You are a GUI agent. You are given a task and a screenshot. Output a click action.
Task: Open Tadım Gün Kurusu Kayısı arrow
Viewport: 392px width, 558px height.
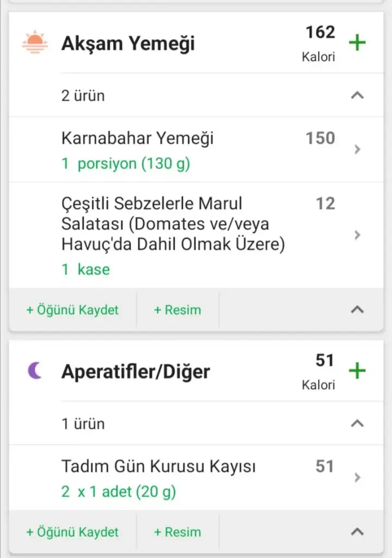point(357,478)
